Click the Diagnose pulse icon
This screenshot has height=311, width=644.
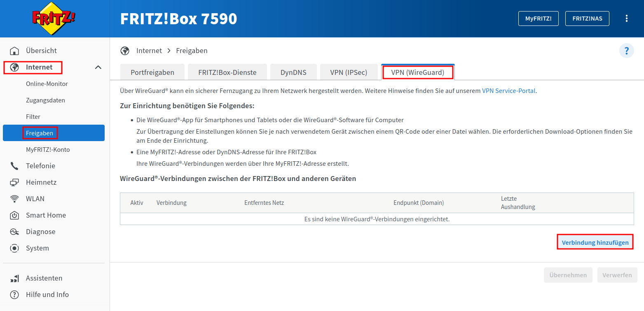point(14,232)
